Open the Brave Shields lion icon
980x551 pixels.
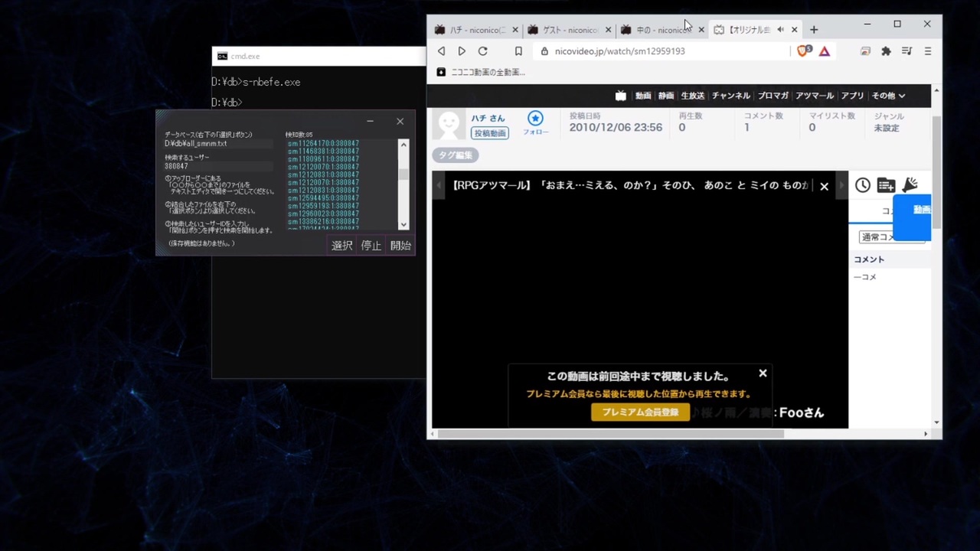click(x=803, y=51)
